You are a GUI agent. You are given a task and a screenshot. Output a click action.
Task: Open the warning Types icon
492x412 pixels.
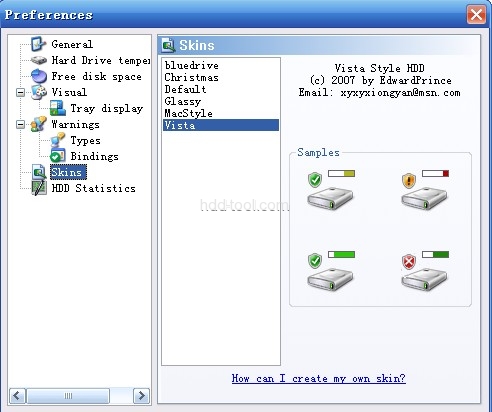pos(58,140)
